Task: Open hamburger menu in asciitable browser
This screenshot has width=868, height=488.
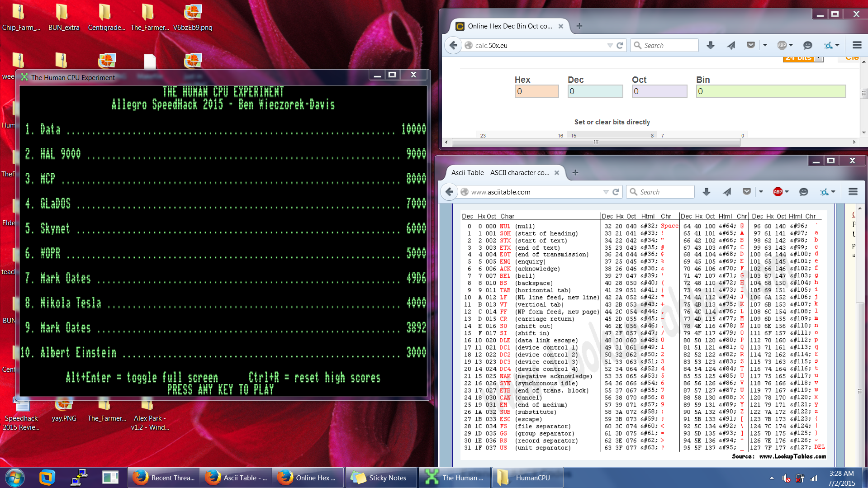Action: tap(853, 192)
